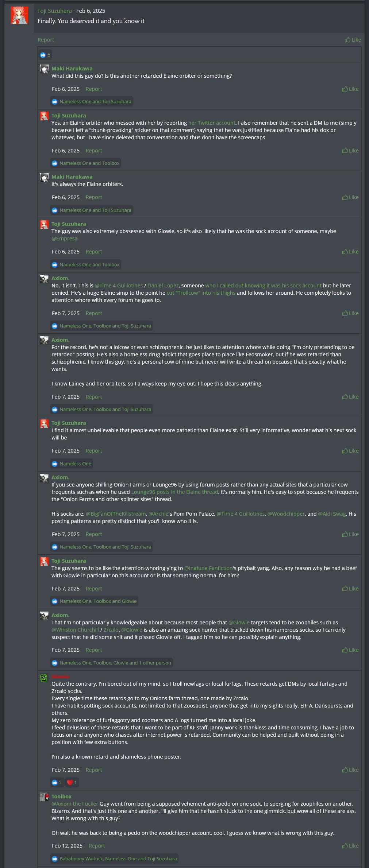Report the main post
Image resolution: width=369 pixels, height=868 pixels.
[46, 40]
